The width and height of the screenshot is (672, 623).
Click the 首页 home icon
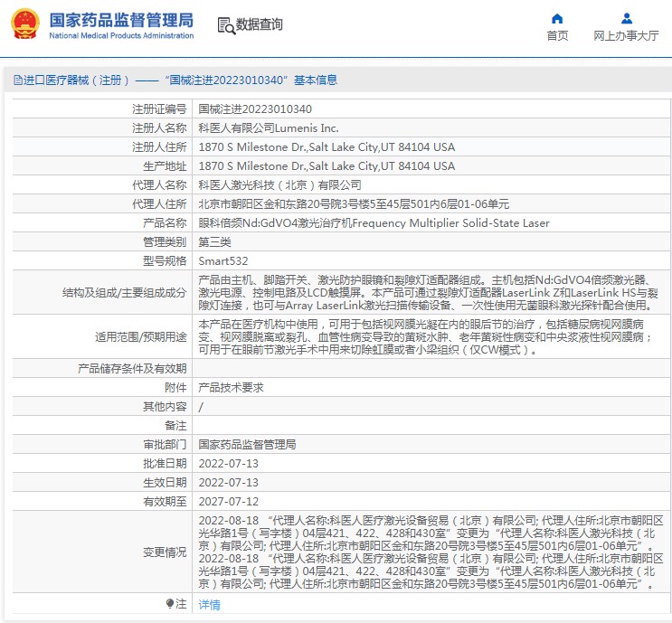pyautogui.click(x=557, y=18)
